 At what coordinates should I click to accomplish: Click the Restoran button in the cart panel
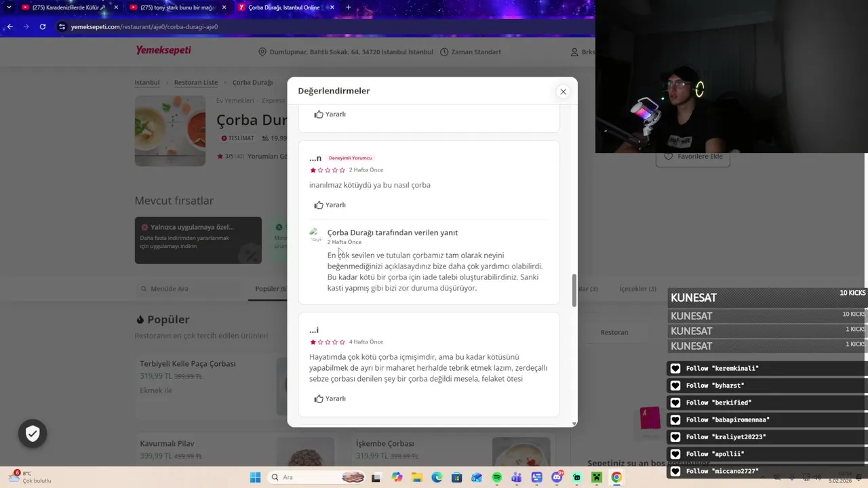tap(614, 333)
